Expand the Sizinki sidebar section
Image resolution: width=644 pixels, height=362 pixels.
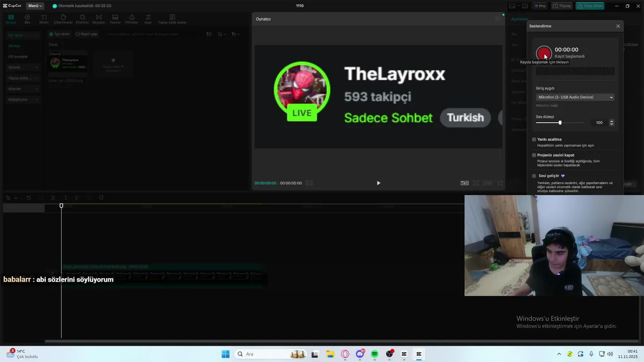[23, 67]
